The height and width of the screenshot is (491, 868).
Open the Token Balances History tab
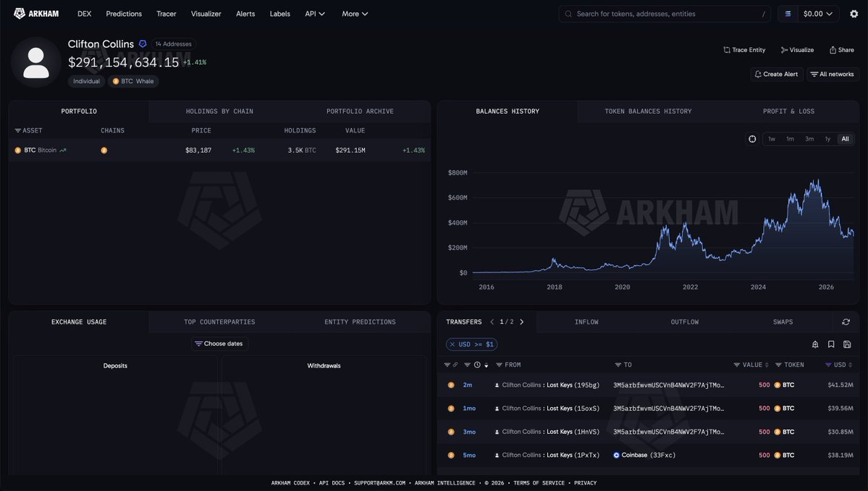point(648,112)
